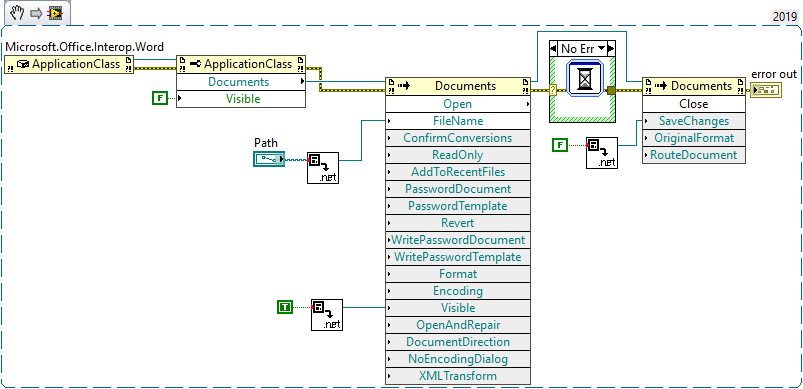Click the NoEncodingDialog parameter
Screen dimensions: 803x389
coord(458,359)
